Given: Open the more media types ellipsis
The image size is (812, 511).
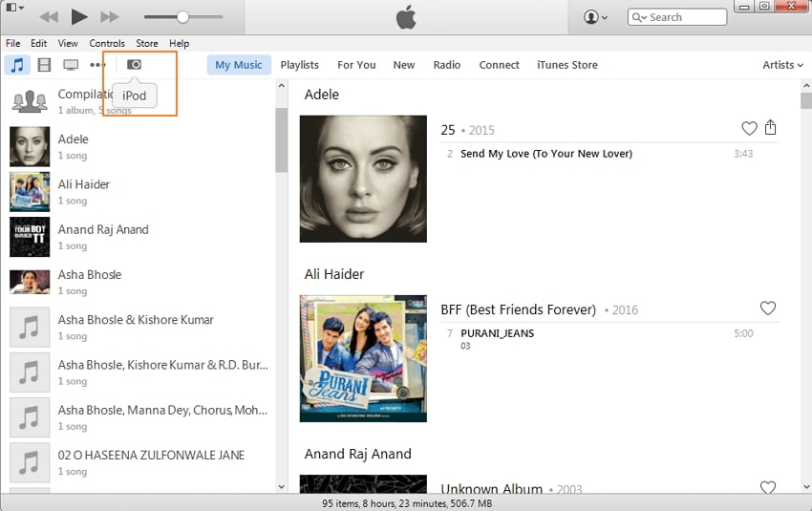Looking at the screenshot, I should pos(97,65).
